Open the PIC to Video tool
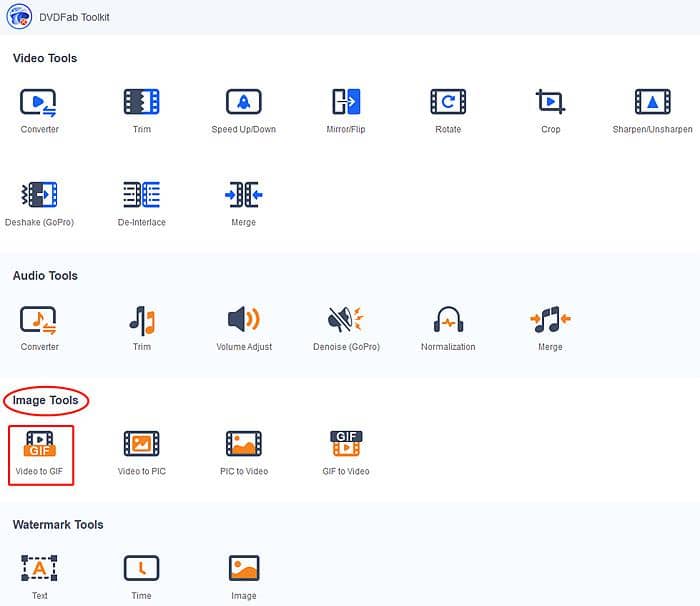This screenshot has height=606, width=700. 244,453
